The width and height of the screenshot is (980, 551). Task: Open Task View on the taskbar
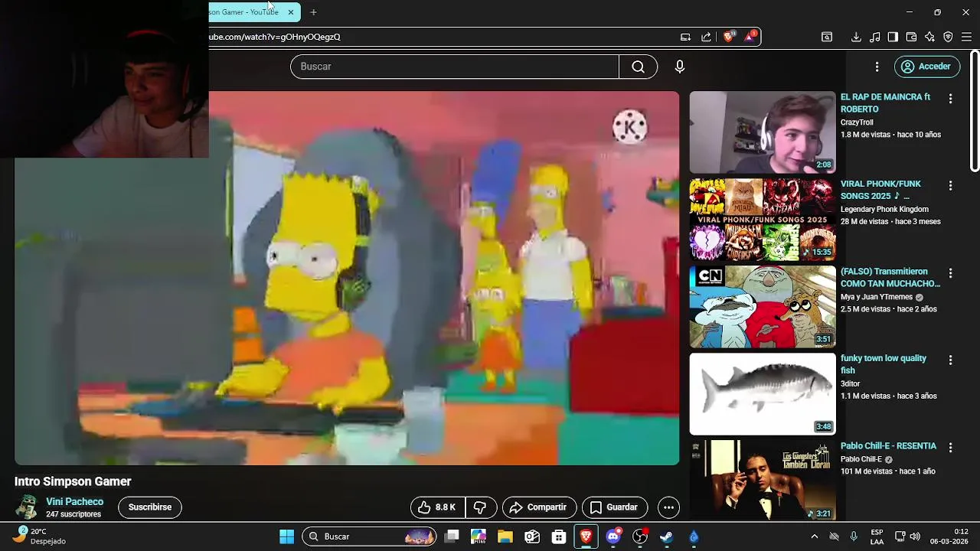452,536
